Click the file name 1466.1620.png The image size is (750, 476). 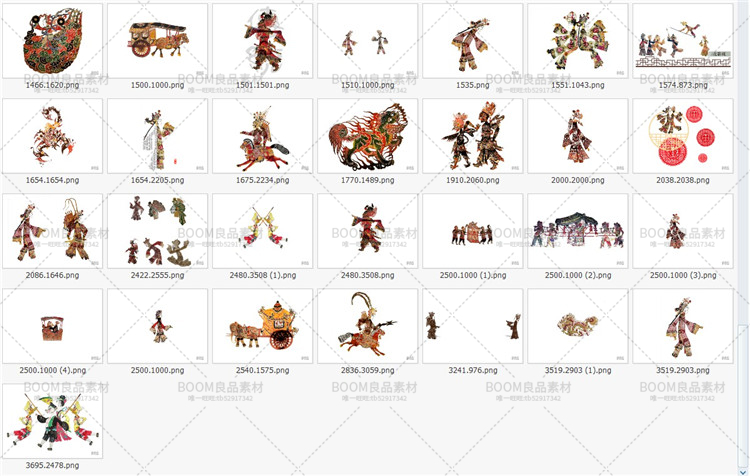(x=53, y=85)
